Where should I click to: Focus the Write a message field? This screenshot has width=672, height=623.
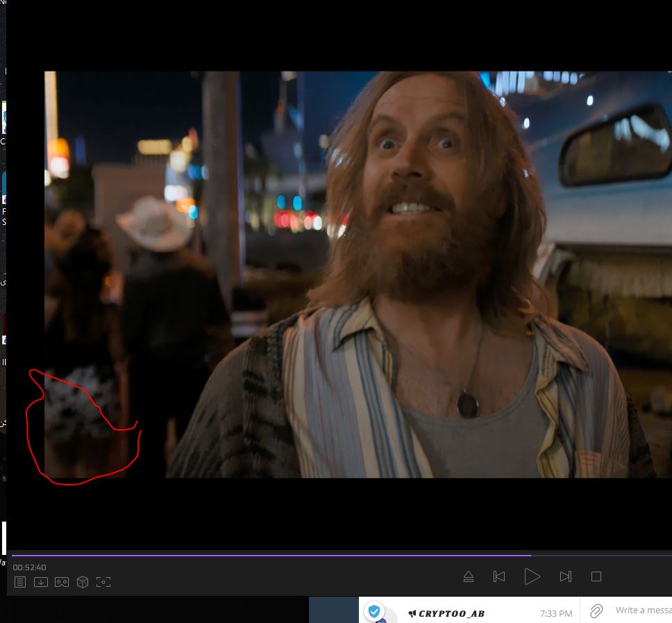click(x=643, y=610)
